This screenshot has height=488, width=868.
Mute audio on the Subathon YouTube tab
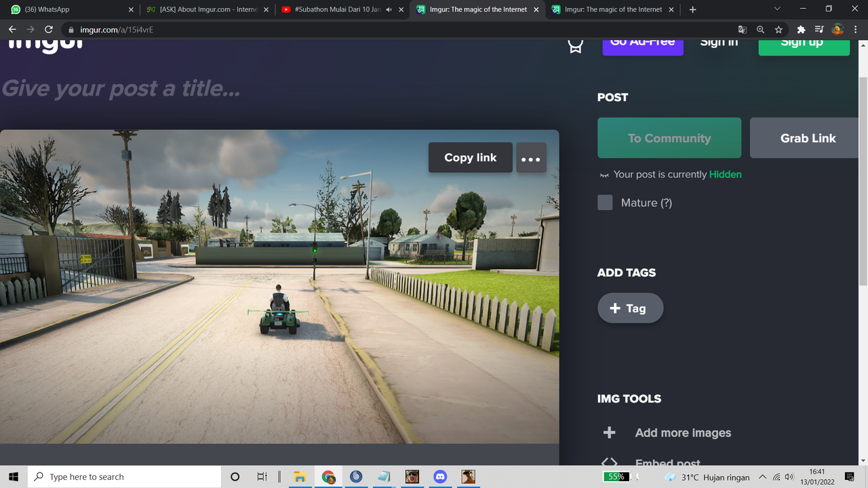click(x=389, y=9)
